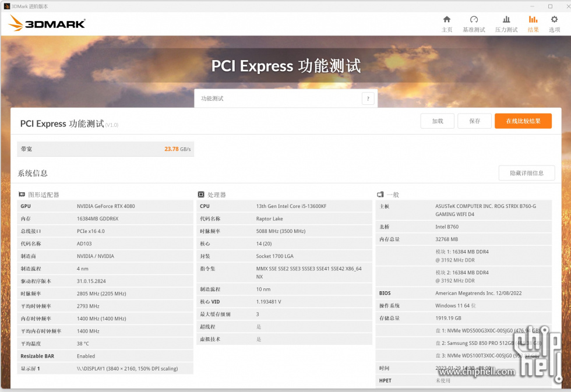The width and height of the screenshot is (571, 392).
Task: Click the Resizable BAR Enabled value
Action: point(86,356)
